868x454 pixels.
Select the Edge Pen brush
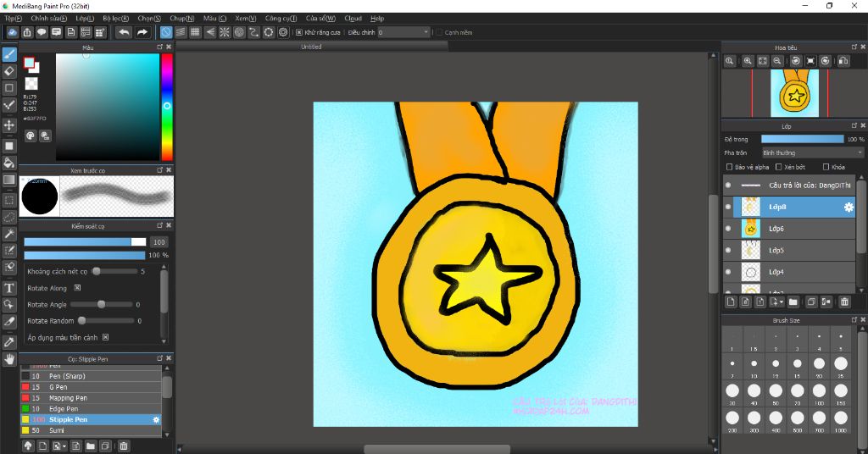pyautogui.click(x=92, y=408)
